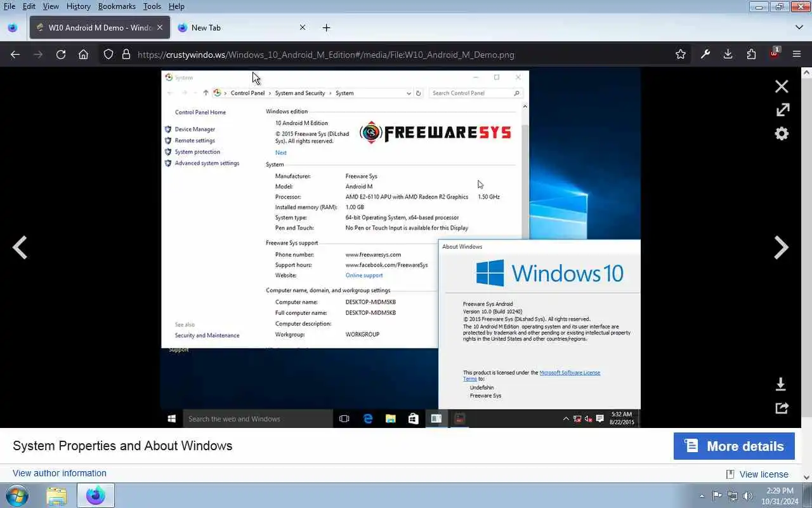This screenshot has width=812, height=508.
Task: Open the Help menu
Action: (x=176, y=6)
